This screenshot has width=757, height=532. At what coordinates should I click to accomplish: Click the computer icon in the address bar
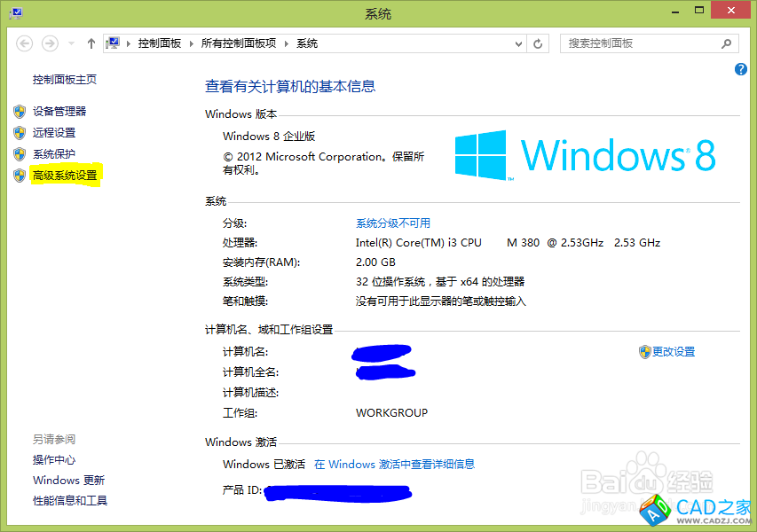[114, 43]
